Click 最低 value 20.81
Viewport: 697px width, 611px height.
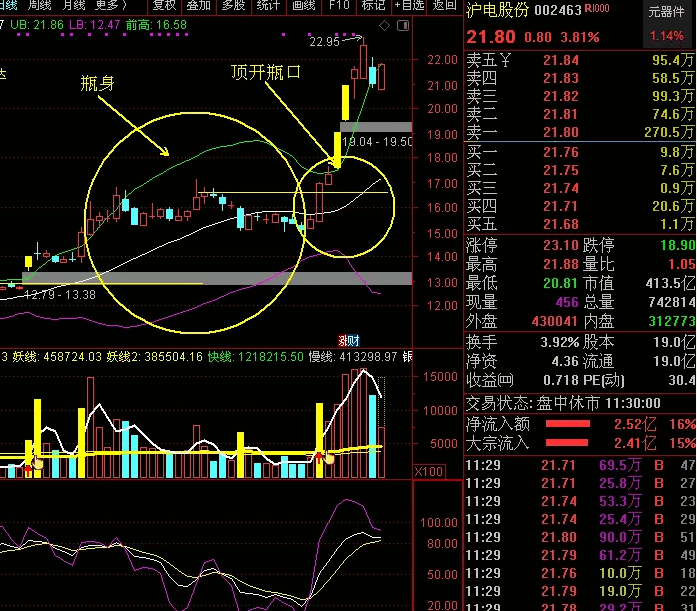pos(559,283)
